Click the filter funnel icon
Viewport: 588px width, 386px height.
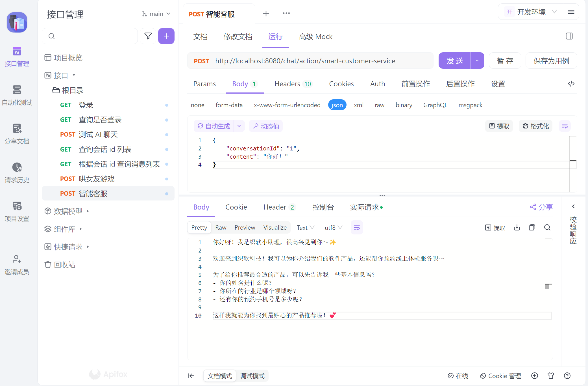coord(148,36)
